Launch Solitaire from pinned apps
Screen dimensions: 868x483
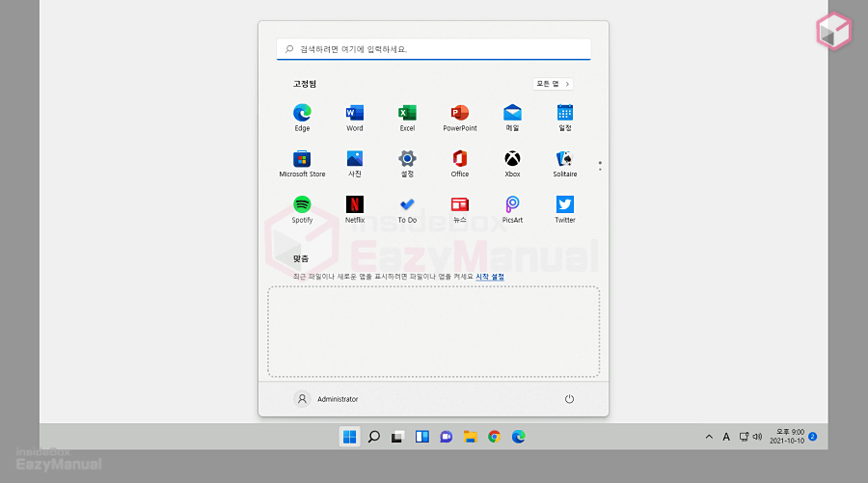click(564, 163)
